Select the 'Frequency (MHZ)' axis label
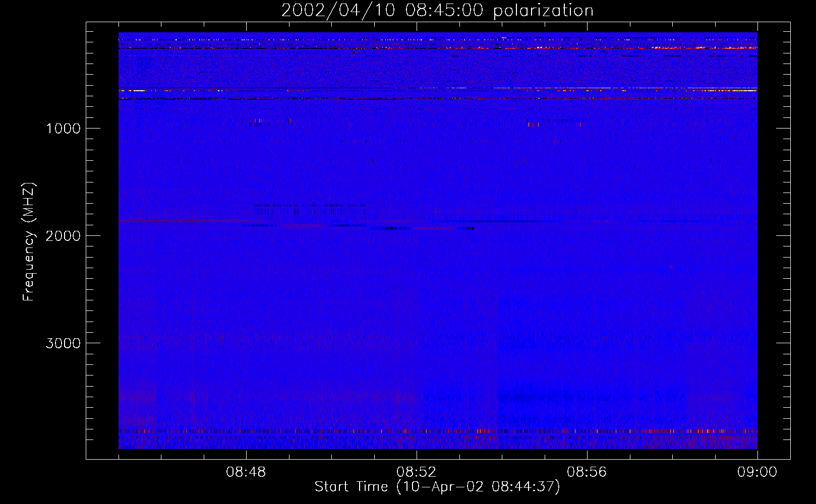This screenshot has height=504, width=816. (29, 242)
